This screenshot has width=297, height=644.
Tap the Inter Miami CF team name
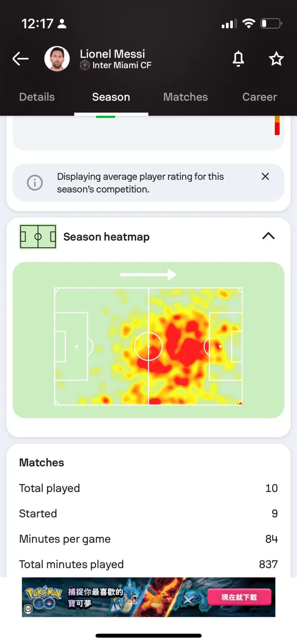click(122, 65)
